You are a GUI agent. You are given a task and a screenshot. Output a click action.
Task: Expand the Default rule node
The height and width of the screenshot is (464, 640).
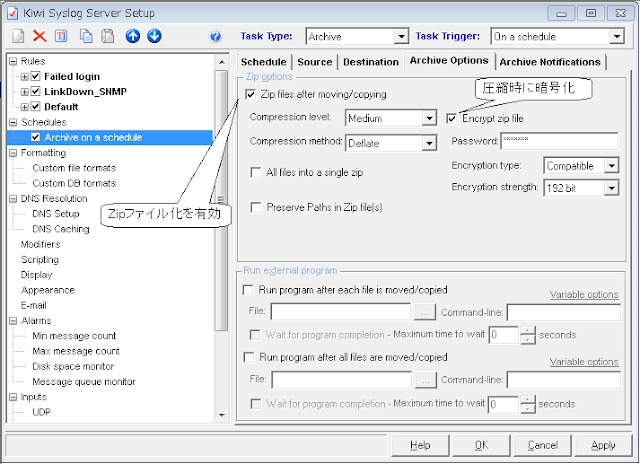click(x=24, y=107)
